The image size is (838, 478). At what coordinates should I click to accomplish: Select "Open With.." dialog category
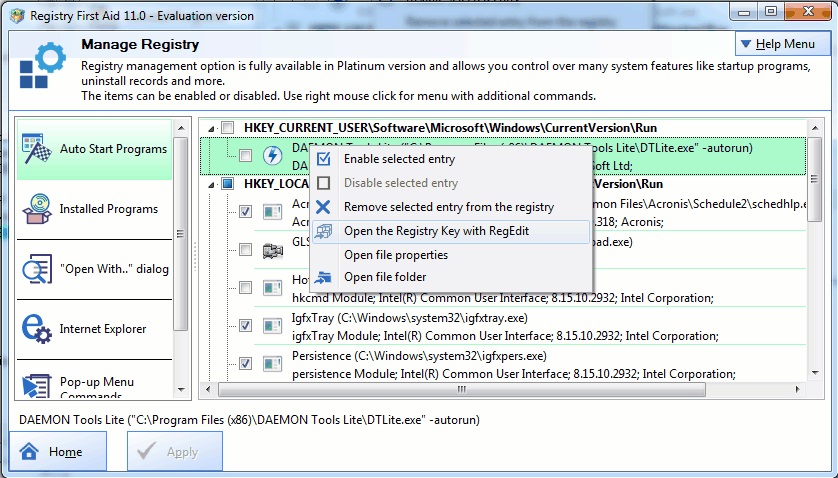point(95,269)
